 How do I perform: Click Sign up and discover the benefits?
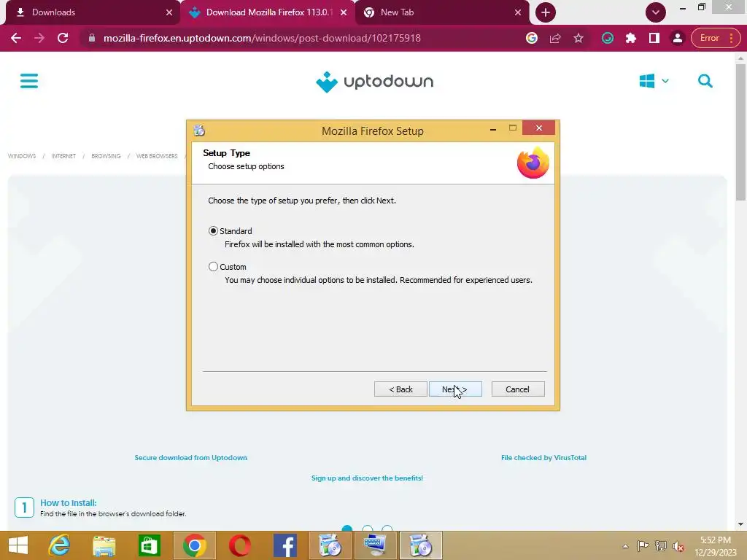click(368, 478)
